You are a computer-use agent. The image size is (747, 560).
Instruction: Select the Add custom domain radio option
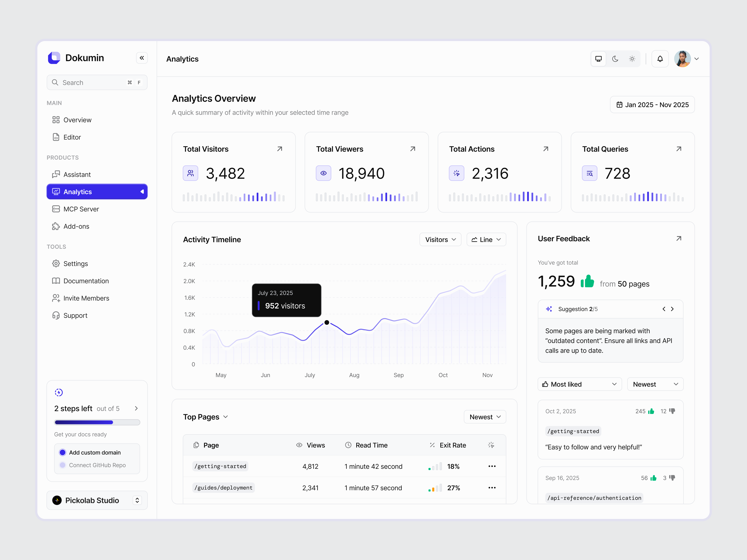pos(62,452)
